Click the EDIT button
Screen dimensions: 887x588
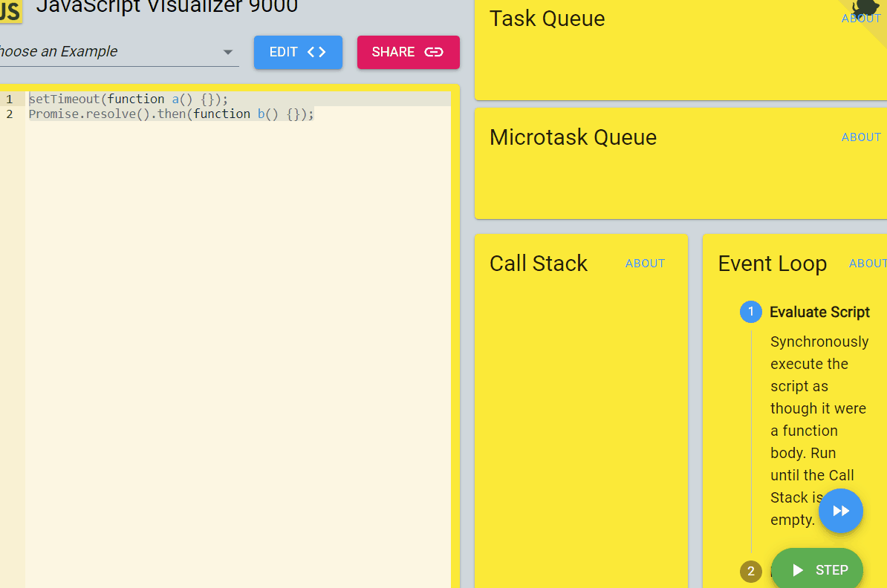click(x=298, y=52)
